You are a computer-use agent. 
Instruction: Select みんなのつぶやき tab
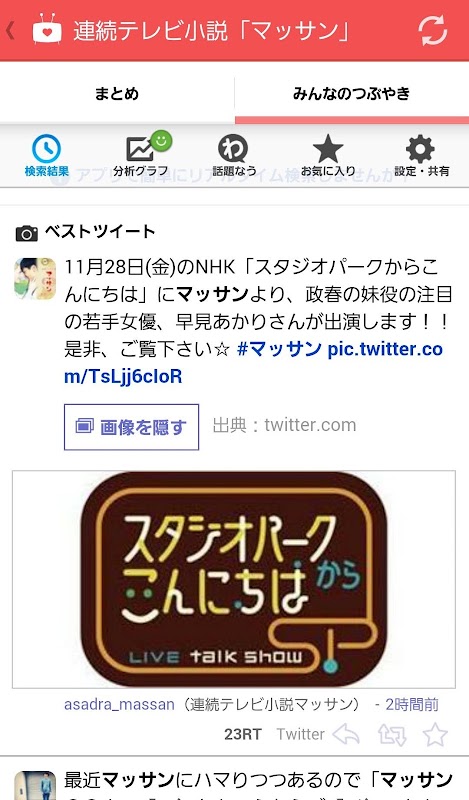point(352,93)
